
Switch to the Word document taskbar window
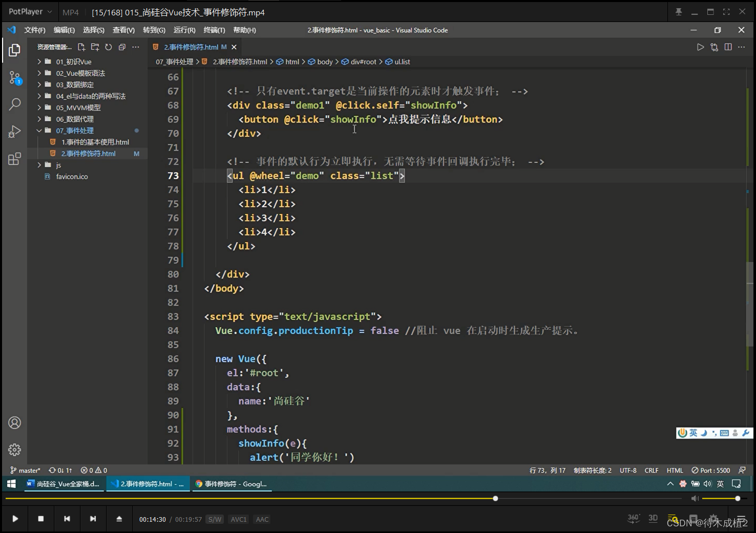64,484
